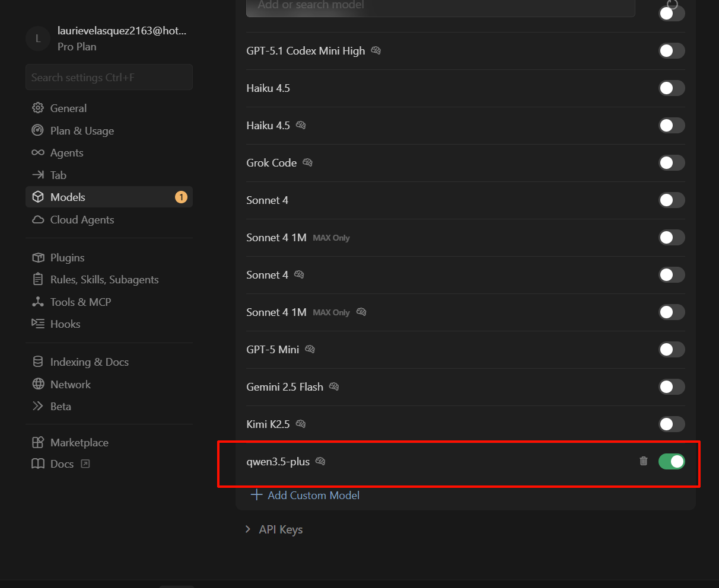719x588 pixels.
Task: Click brain icon beside Sonnet 4
Action: 299,274
